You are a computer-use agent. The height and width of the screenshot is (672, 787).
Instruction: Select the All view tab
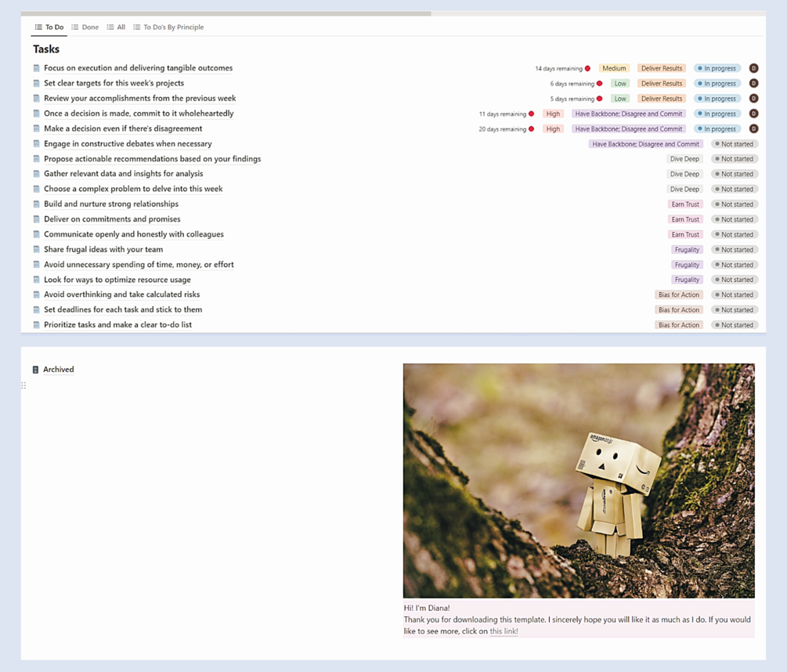point(116,27)
